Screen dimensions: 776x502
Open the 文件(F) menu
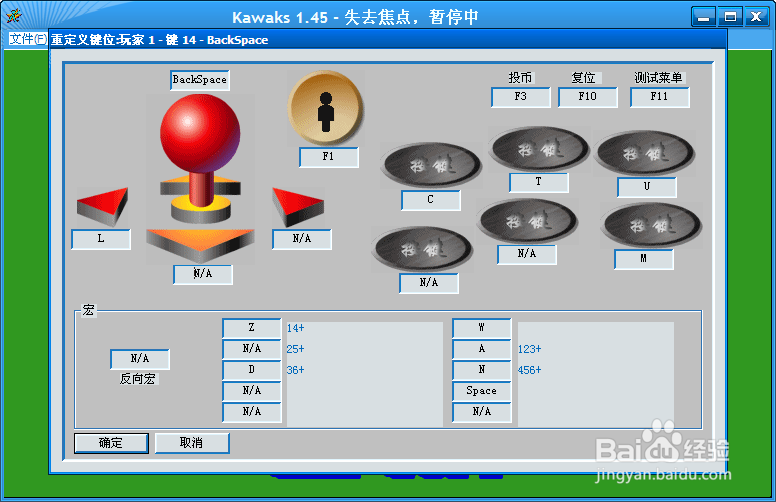click(28, 39)
